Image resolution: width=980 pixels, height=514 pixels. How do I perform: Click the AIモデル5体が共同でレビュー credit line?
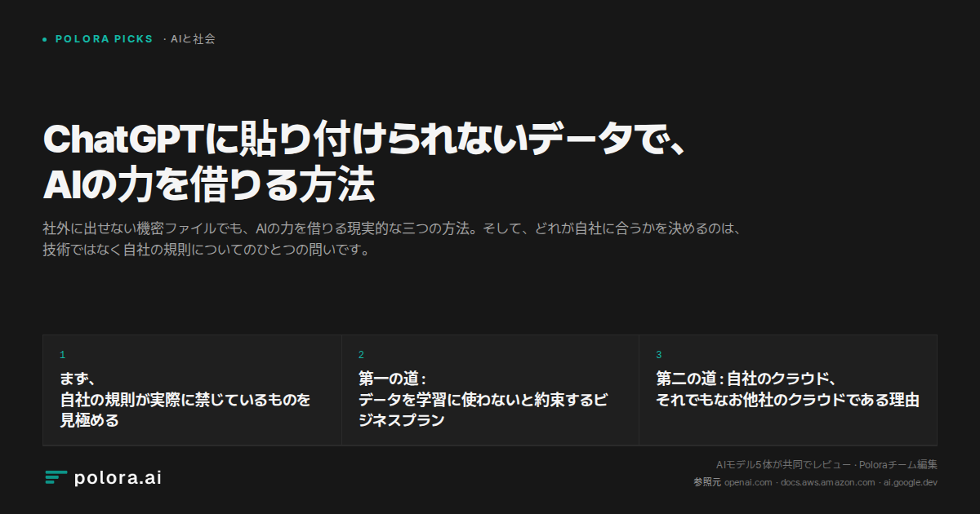tap(826, 464)
